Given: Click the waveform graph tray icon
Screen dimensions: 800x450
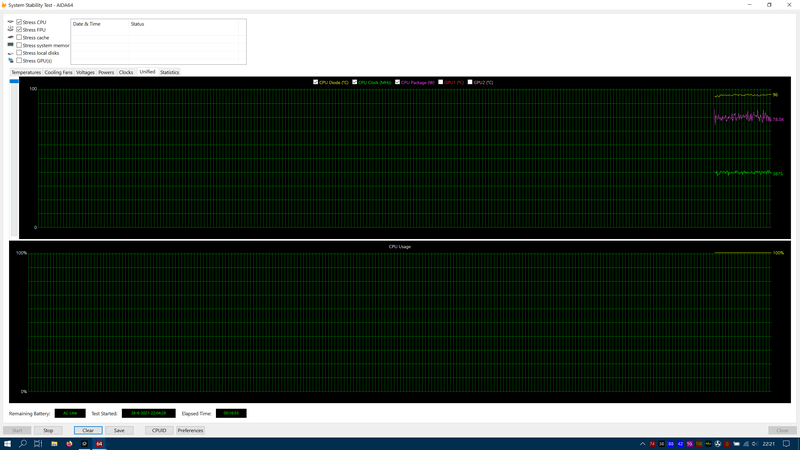Looking at the screenshot, I should tap(708, 444).
